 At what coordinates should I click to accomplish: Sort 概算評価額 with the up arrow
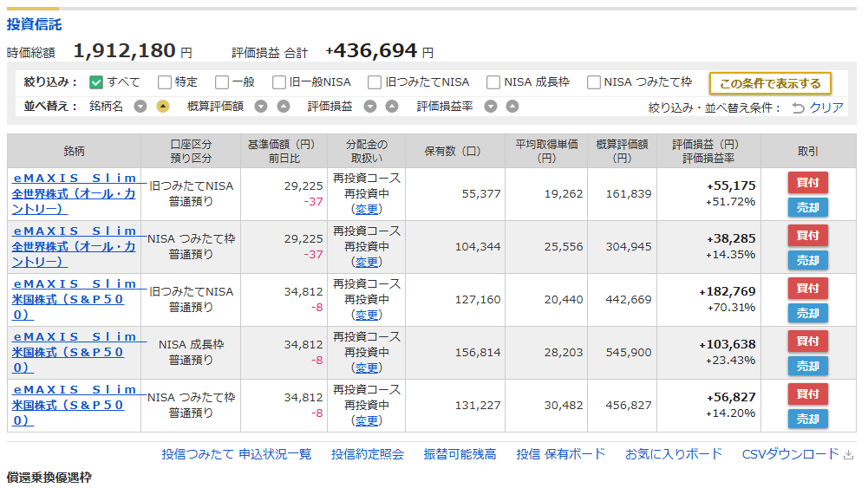tap(283, 107)
